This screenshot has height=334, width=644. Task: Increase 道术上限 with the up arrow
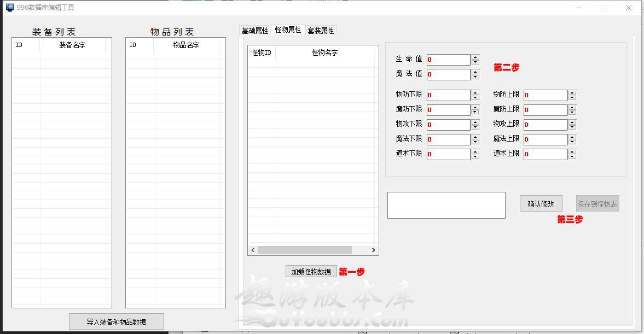572,152
